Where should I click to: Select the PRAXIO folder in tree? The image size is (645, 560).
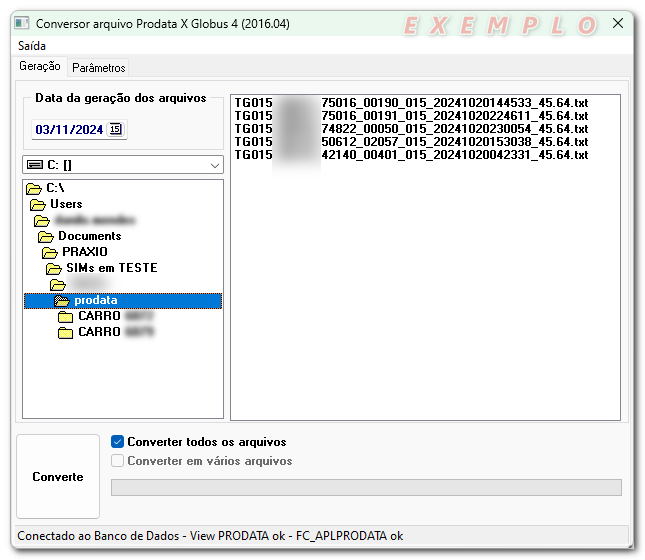pyautogui.click(x=85, y=252)
